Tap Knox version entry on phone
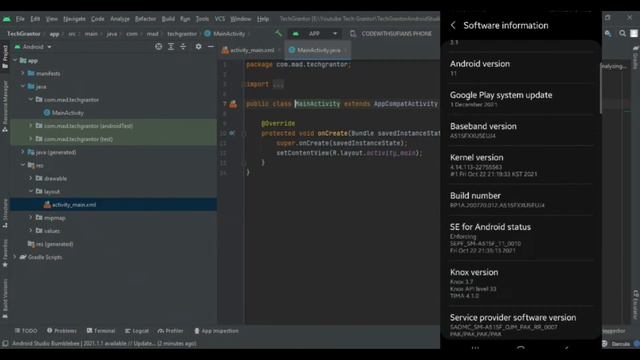 tap(521, 284)
